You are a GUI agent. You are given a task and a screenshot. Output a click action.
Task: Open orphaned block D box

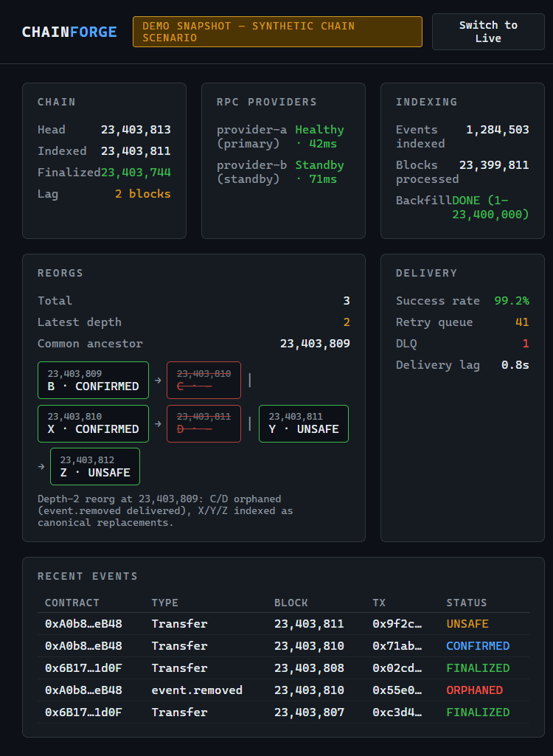tap(204, 424)
